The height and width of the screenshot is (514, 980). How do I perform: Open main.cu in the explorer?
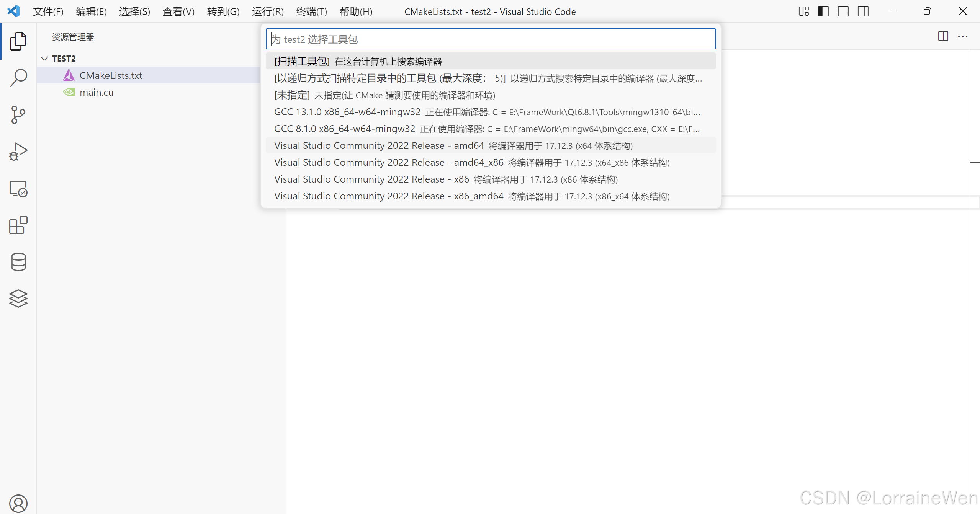tap(97, 92)
